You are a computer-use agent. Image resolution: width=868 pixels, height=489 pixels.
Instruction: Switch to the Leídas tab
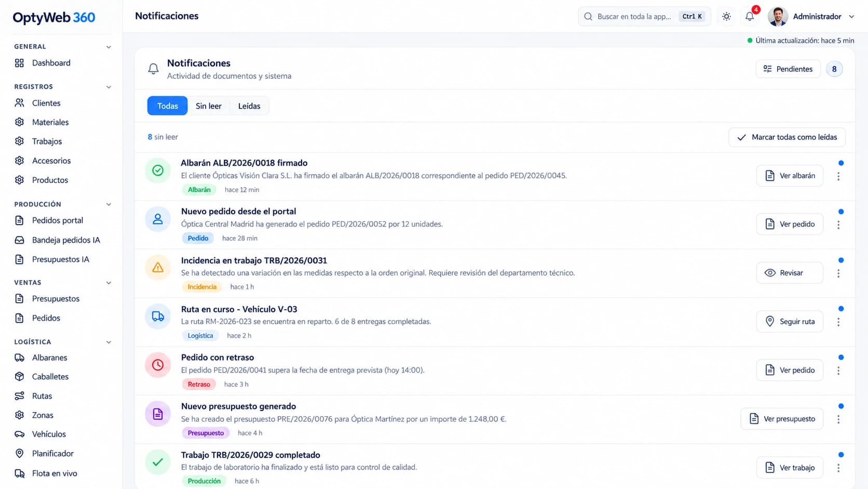tap(249, 106)
